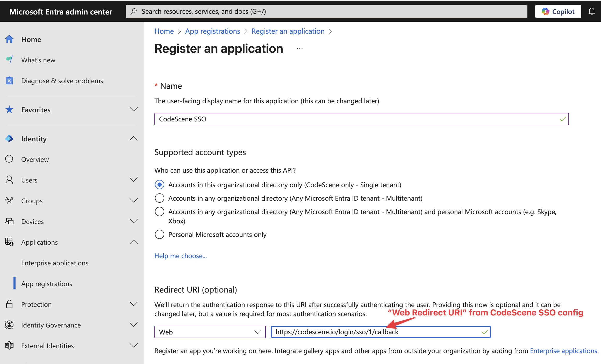Image resolution: width=601 pixels, height=364 pixels.
Task: Select the multitenant organizational directory option
Action: [x=160, y=198]
